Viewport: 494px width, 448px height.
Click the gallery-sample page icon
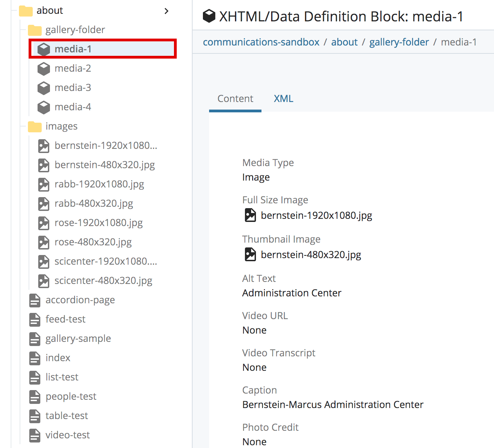coord(35,339)
